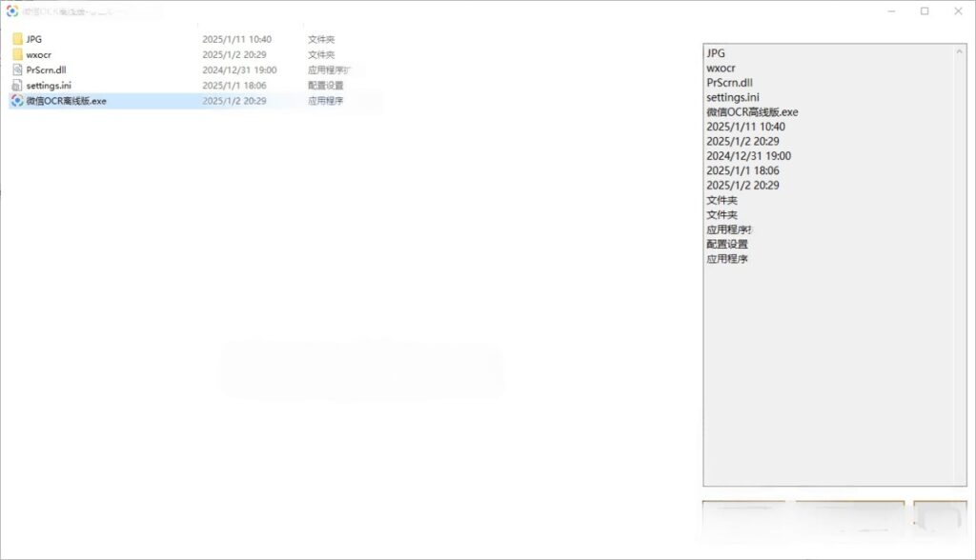Screen dimensions: 976x560
Task: Click the JPG line in OCR result panel
Action: pyautogui.click(x=716, y=53)
